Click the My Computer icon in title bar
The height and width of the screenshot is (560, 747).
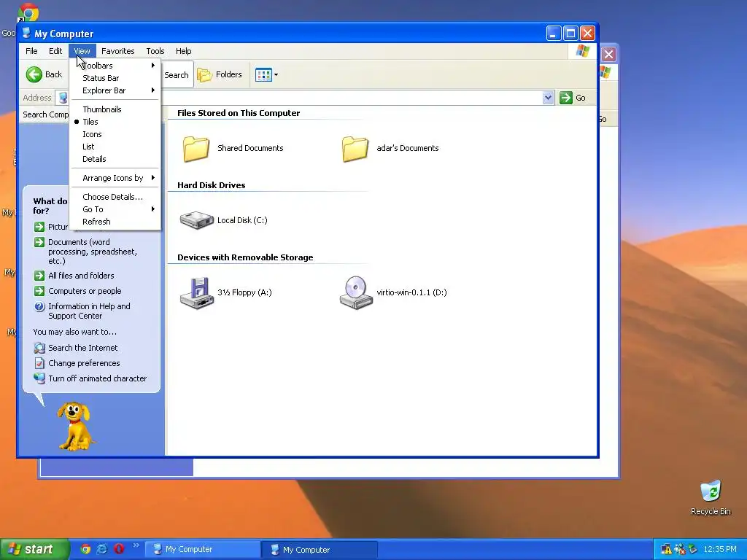point(26,34)
